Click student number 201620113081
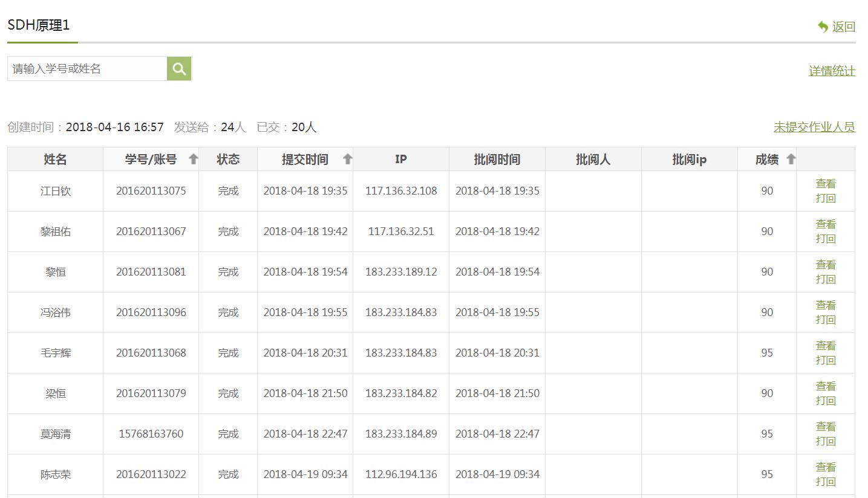Image resolution: width=868 pixels, height=498 pixels. [x=151, y=272]
